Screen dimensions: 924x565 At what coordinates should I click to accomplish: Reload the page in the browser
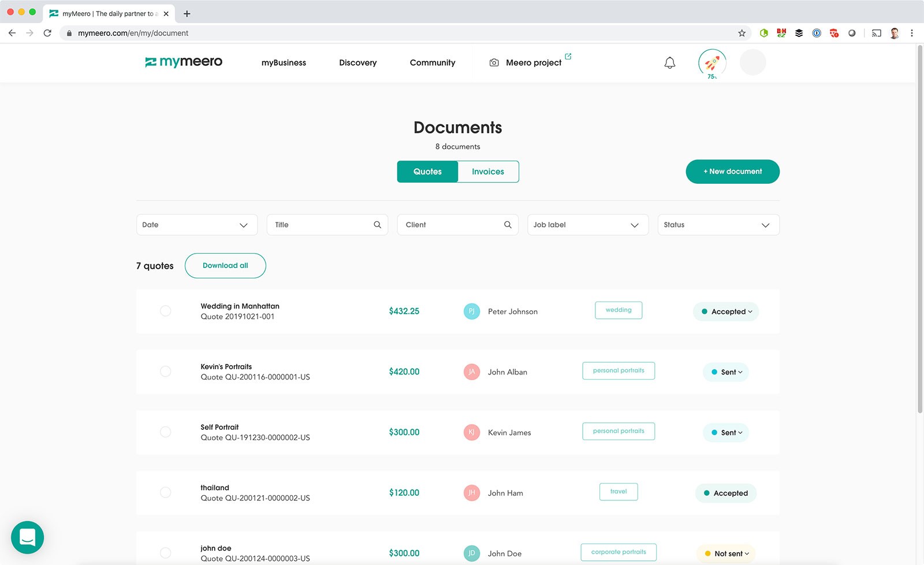click(47, 33)
